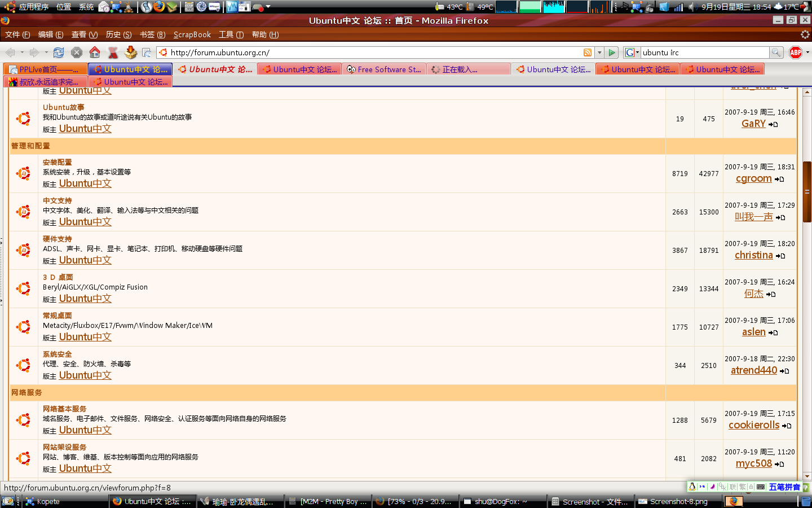Viewport: 812px width, 508px height.
Task: Click the red X toolbar icon
Action: (x=113, y=52)
